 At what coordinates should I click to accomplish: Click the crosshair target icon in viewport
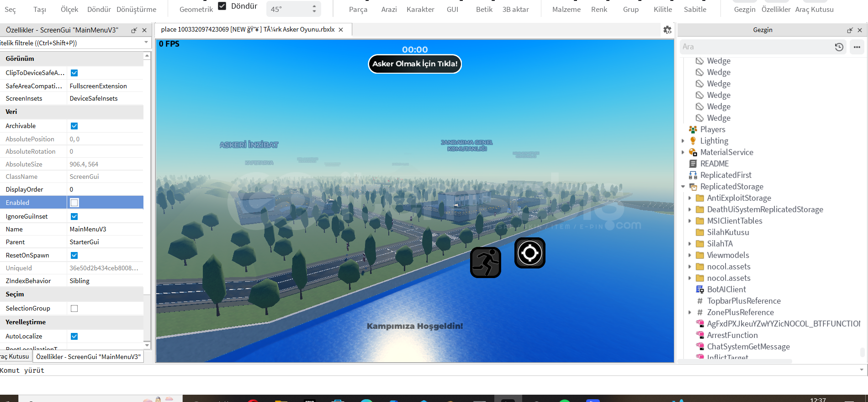tap(530, 253)
